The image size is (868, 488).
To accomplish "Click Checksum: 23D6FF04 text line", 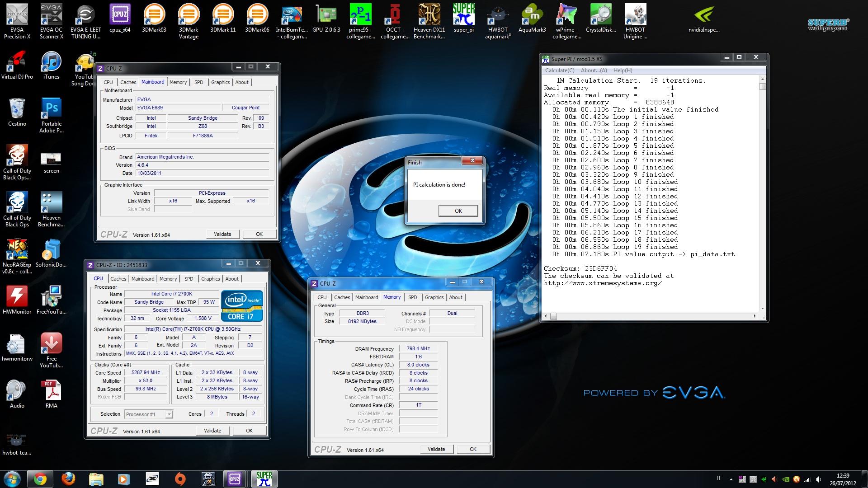I will (580, 269).
